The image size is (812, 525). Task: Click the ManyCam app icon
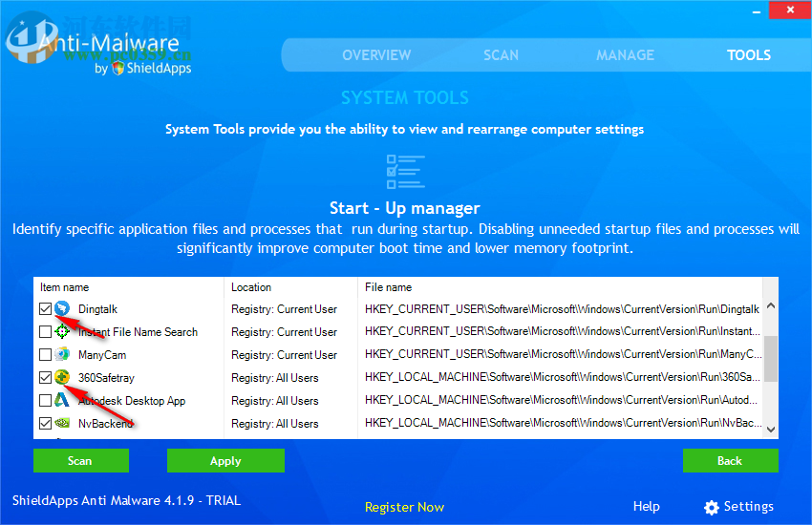click(62, 354)
